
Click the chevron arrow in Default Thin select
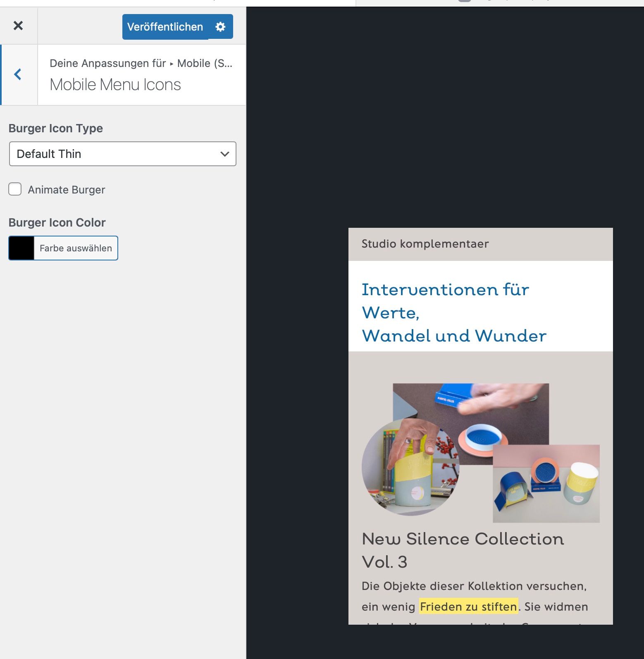coord(224,154)
